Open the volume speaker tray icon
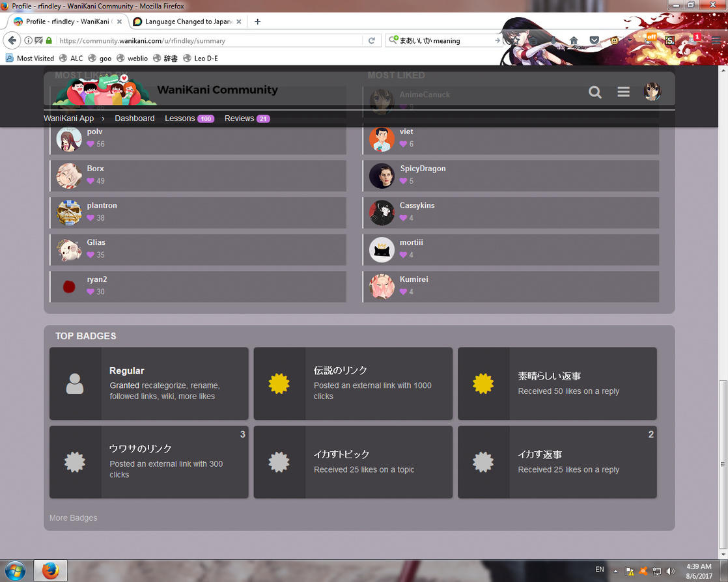 670,571
